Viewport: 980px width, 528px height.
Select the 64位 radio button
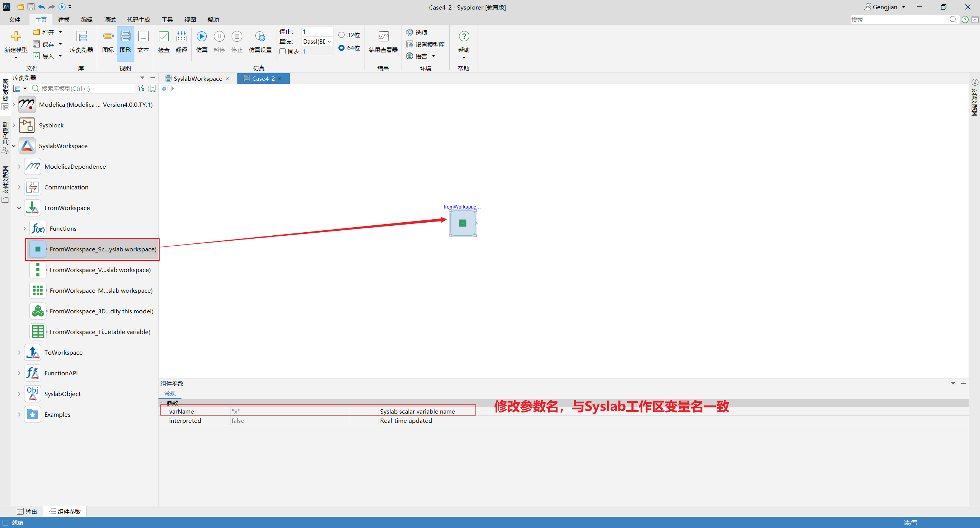click(341, 48)
